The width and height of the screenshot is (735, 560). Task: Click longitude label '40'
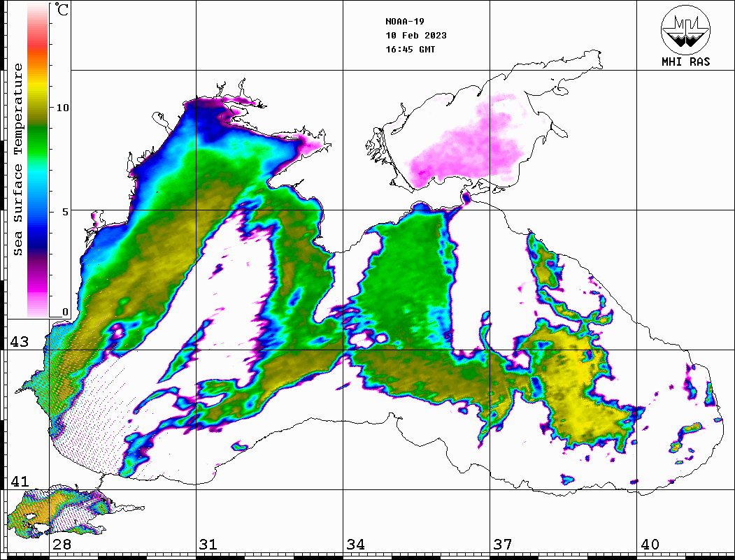pos(650,544)
